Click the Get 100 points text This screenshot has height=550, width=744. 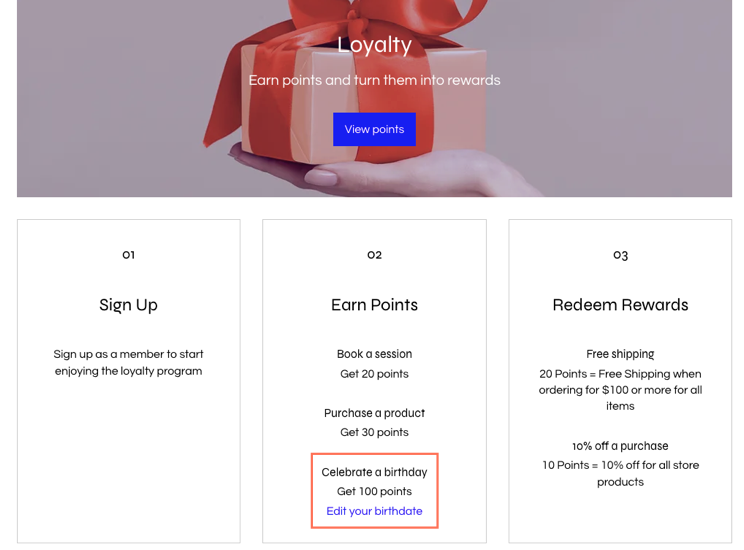click(374, 492)
